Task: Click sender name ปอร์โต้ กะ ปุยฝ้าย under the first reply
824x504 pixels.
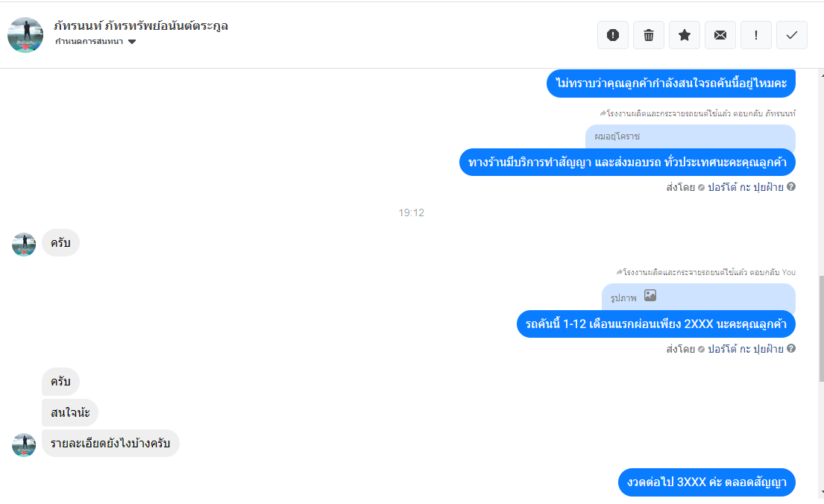Action: 745,187
